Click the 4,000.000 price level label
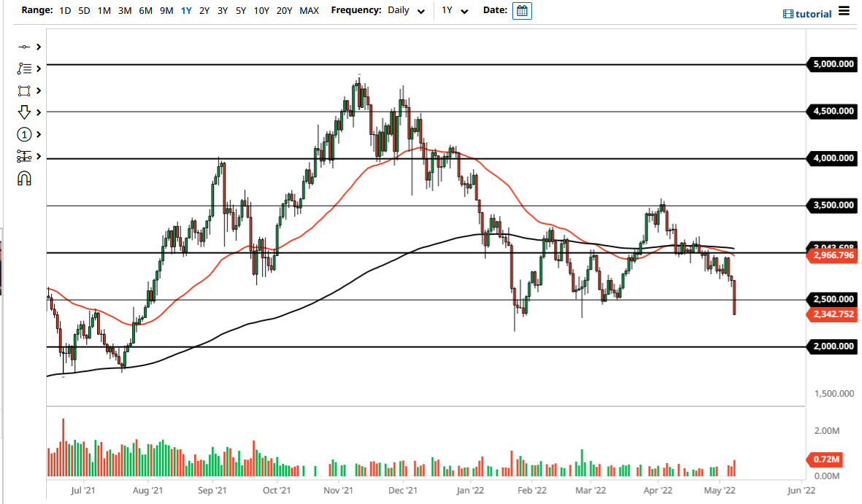The image size is (862, 504). click(833, 158)
